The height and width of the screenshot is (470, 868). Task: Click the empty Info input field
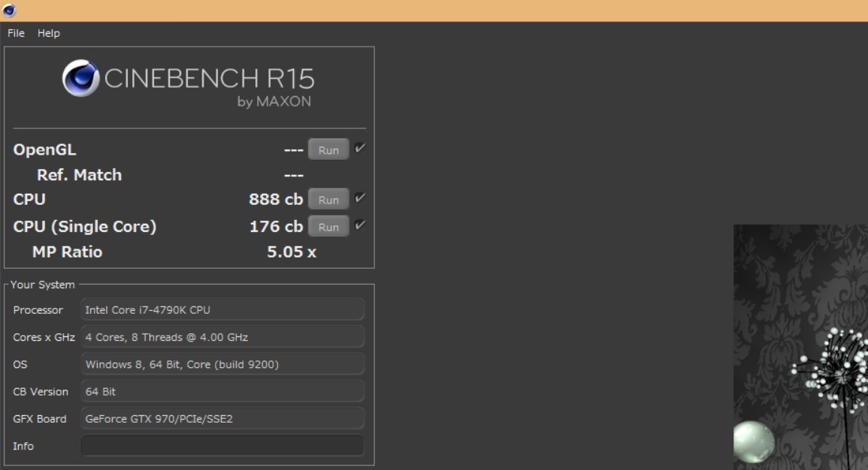222,446
